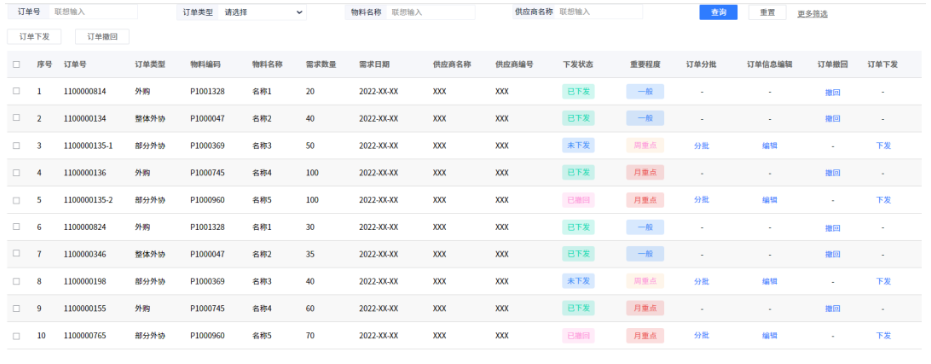Click the 下发状态 column header
The width and height of the screenshot is (931, 364).
[578, 64]
